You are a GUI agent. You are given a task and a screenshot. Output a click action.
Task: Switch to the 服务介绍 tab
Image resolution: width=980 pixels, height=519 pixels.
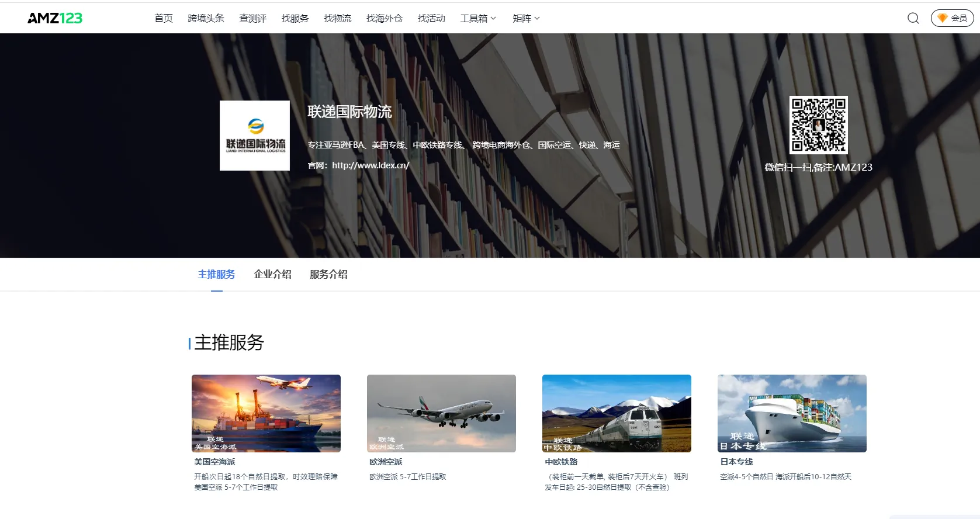click(328, 274)
